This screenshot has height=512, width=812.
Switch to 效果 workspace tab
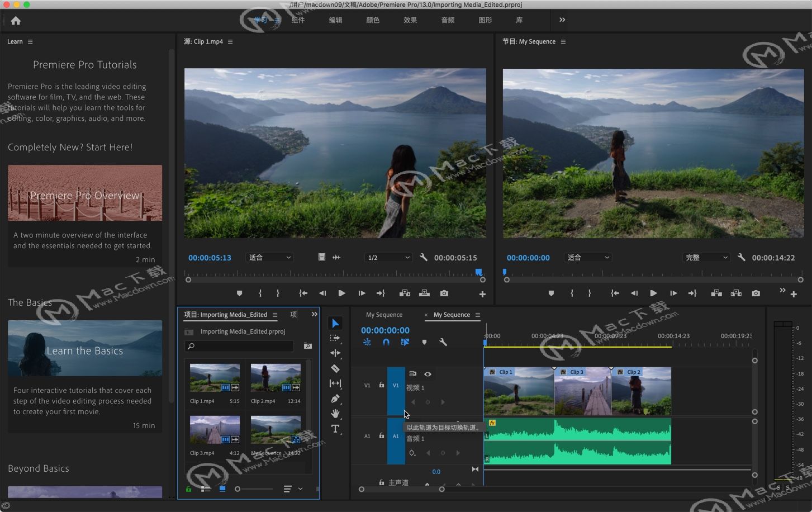point(410,20)
